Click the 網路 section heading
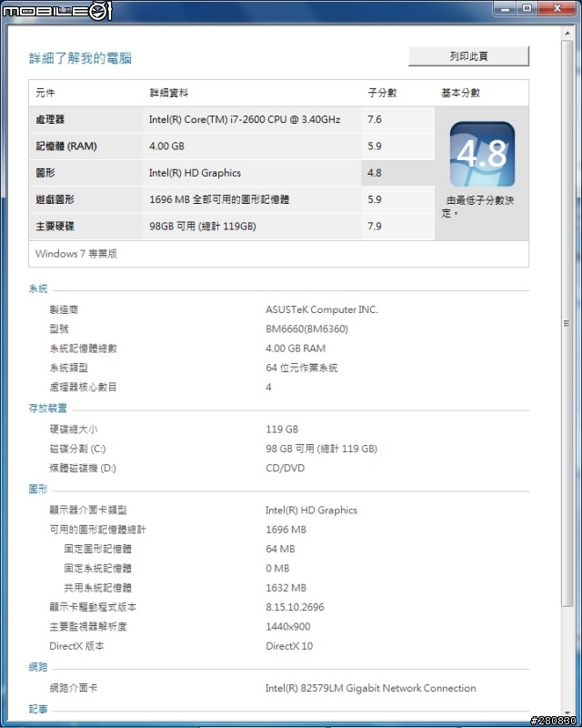This screenshot has width=582, height=728. click(38, 667)
